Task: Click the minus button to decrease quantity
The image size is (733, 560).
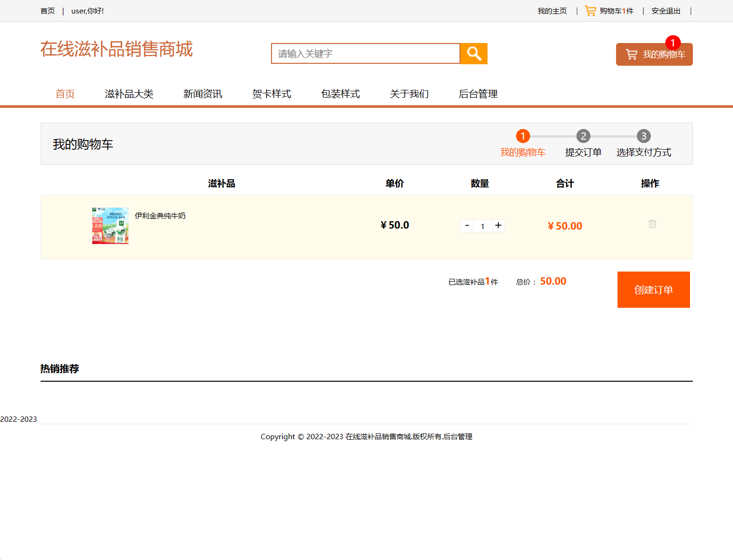Action: (x=467, y=226)
